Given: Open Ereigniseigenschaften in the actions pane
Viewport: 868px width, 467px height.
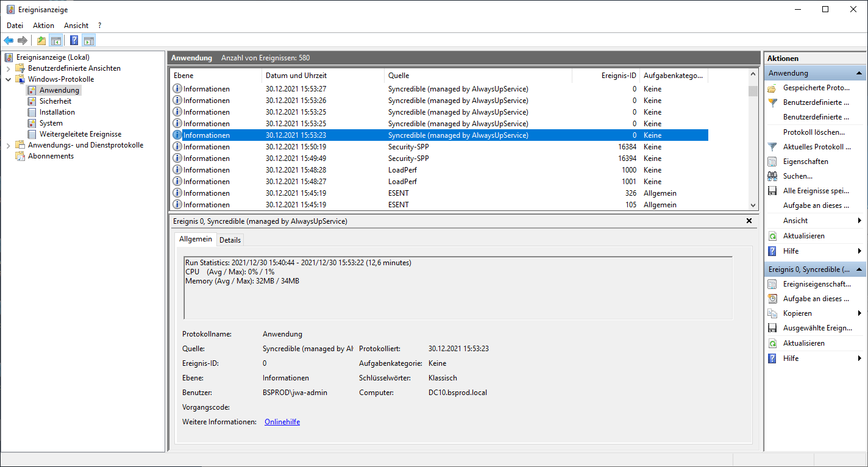Looking at the screenshot, I should click(817, 284).
